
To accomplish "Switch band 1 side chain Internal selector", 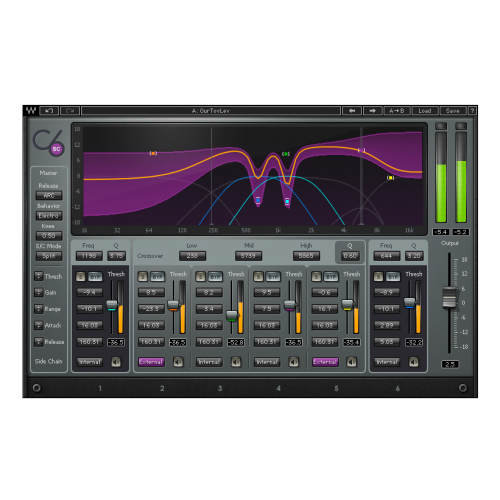I will [x=90, y=362].
